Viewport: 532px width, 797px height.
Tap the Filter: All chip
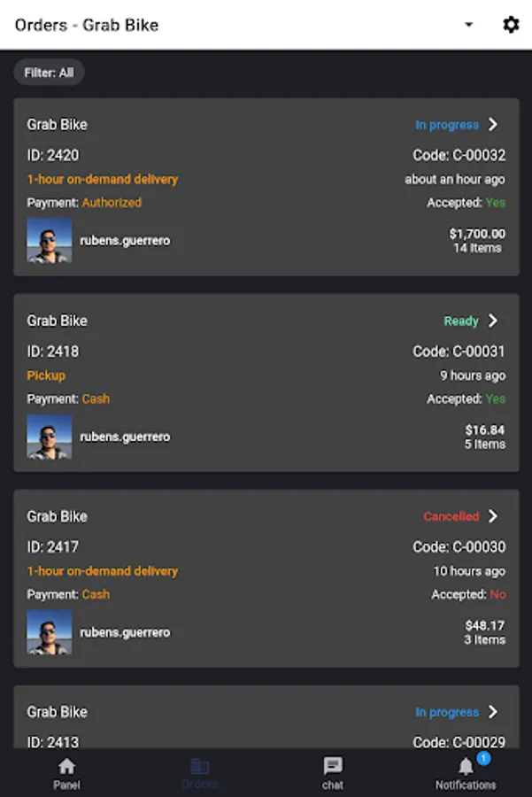pyautogui.click(x=49, y=73)
